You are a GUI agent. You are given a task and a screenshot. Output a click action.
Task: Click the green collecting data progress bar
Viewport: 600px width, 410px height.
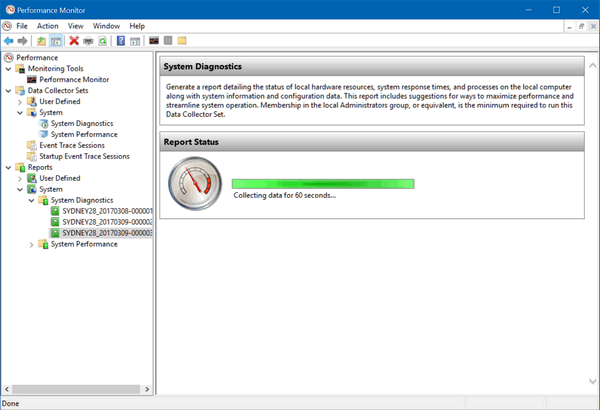(x=323, y=184)
